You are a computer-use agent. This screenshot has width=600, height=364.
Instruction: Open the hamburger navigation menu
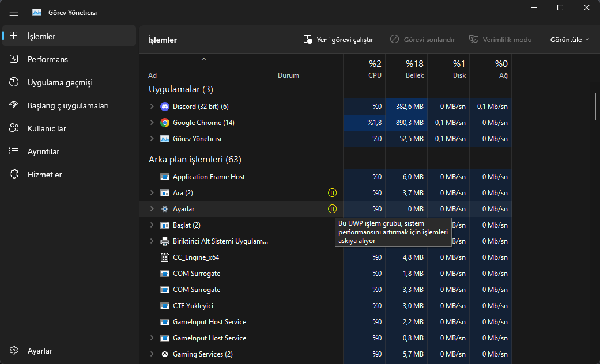tap(14, 12)
